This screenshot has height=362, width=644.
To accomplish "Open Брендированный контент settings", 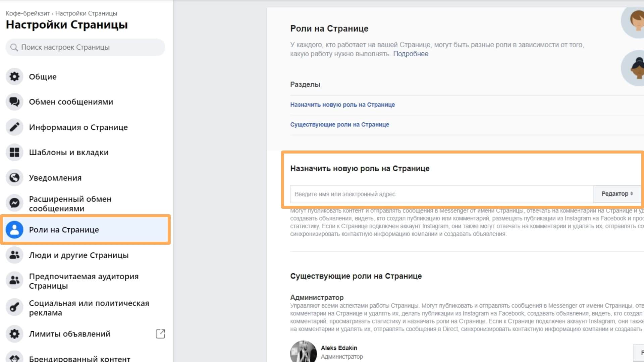I will pos(79,358).
